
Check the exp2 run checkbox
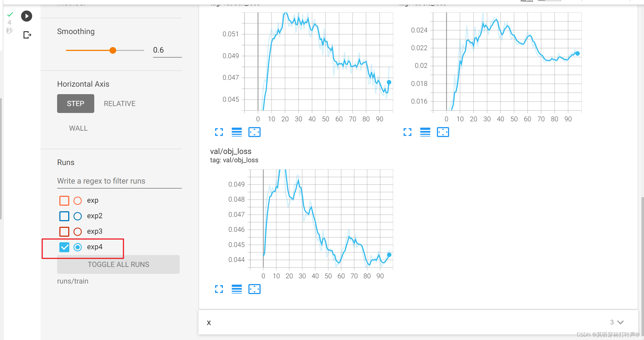point(64,216)
